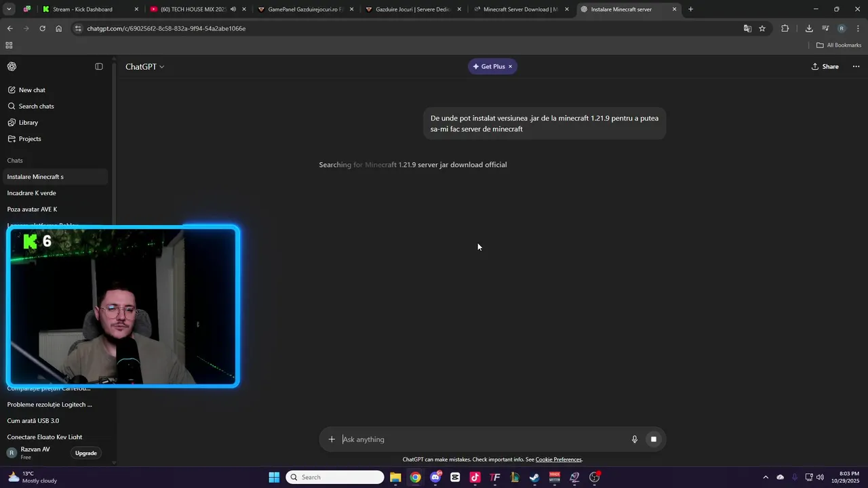
Task: Open the weather widget '13°C Mostly cloudy'
Action: [33, 477]
